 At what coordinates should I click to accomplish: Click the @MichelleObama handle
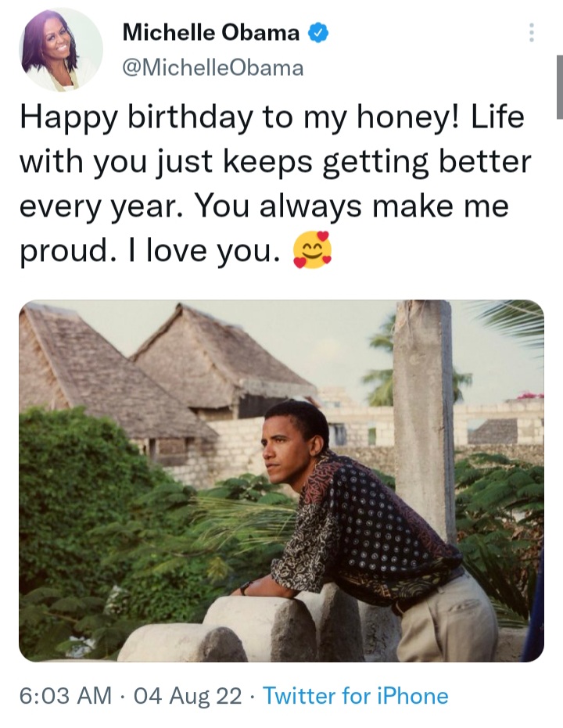click(213, 68)
